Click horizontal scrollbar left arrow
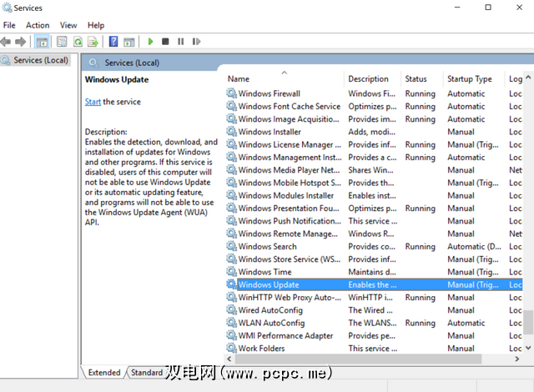This screenshot has width=534, height=392. tap(229, 359)
